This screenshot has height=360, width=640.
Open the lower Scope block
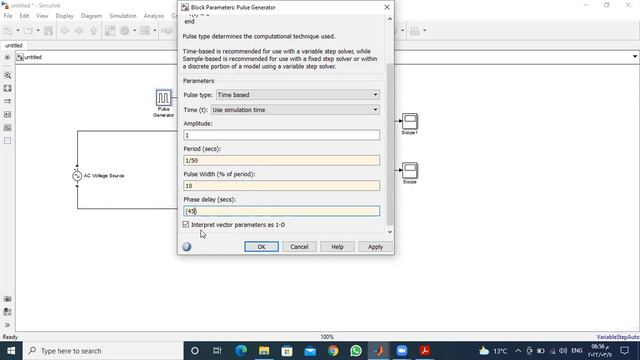(410, 170)
